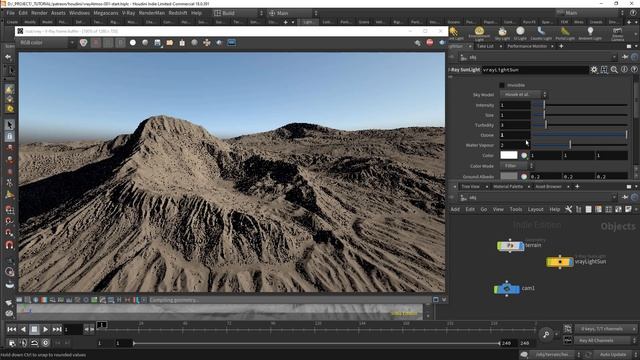This screenshot has width=640, height=360.
Task: Select the vrayLightSun node
Action: pyautogui.click(x=560, y=262)
